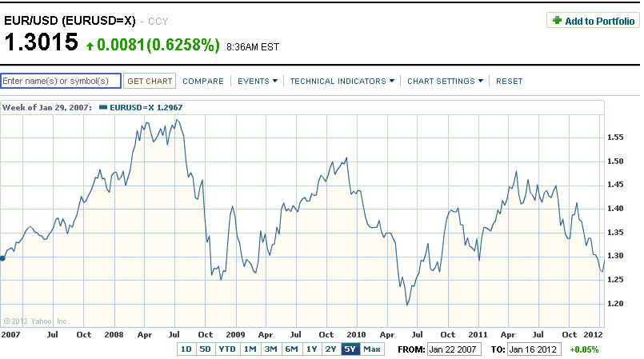Click the blue EURUSD=X legend color marker
The image size is (644, 359).
tap(103, 107)
